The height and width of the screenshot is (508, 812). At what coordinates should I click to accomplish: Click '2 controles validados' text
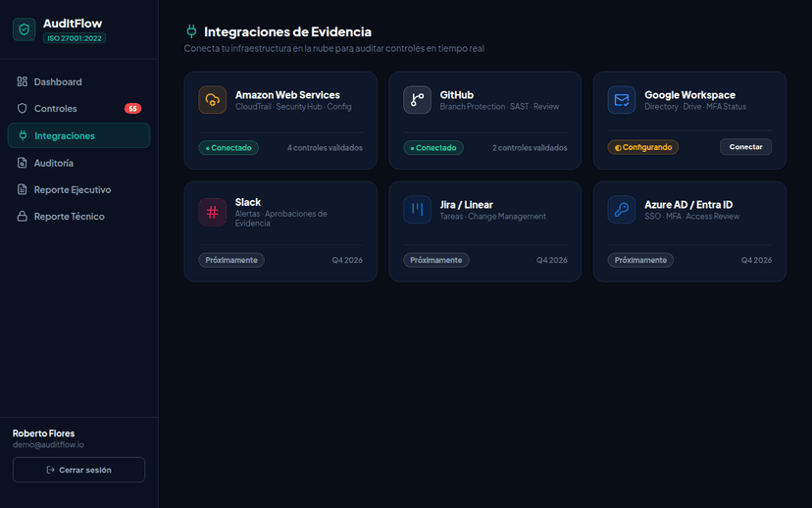coord(530,147)
